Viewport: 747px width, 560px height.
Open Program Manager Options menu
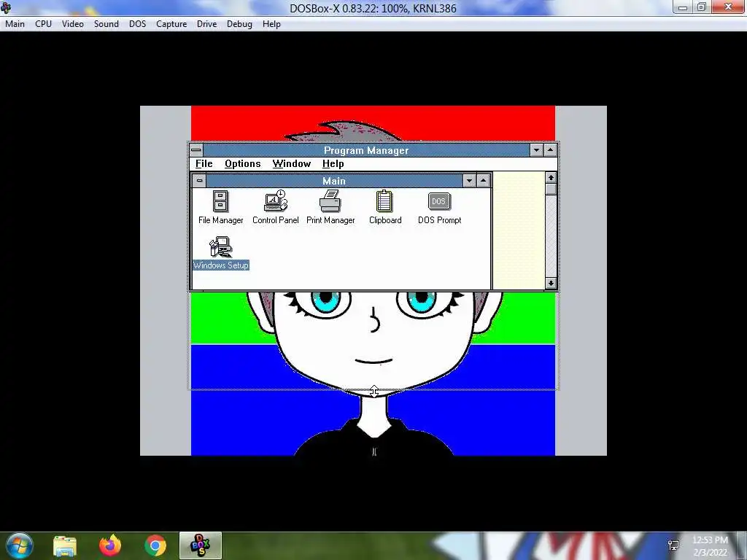[242, 164]
